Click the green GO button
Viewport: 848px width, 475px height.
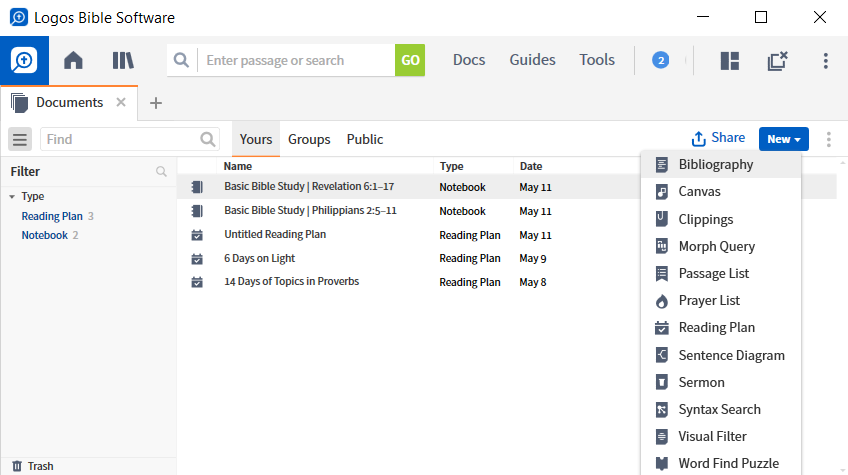410,60
